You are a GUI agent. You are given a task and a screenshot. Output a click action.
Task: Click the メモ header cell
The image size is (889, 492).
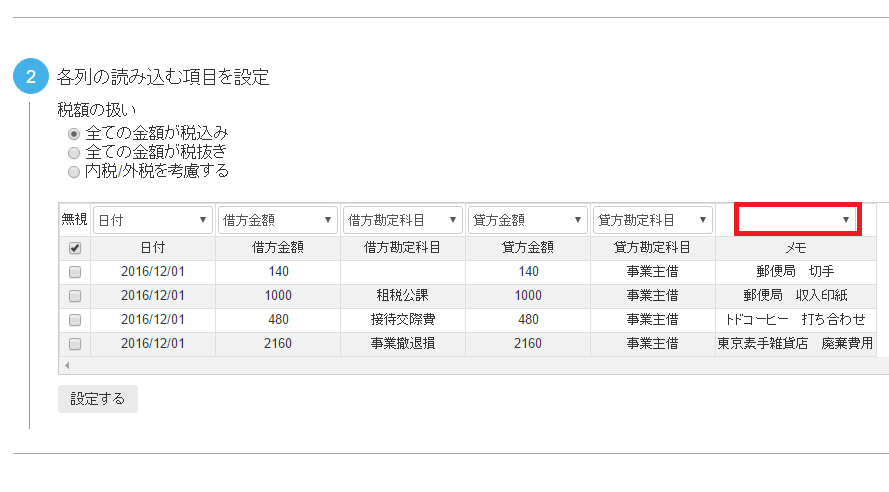coord(796,248)
